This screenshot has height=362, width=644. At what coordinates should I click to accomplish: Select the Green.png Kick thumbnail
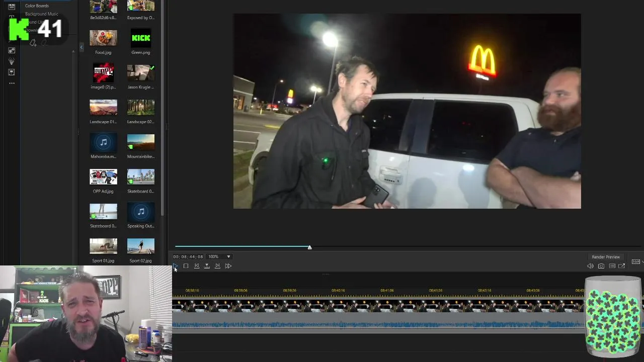coord(141,39)
